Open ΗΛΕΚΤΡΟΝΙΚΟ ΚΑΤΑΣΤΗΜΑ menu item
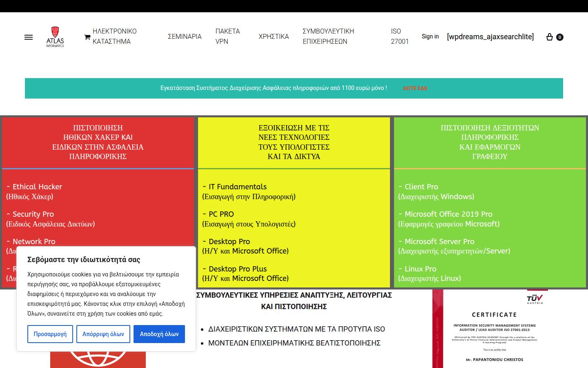 [115, 36]
